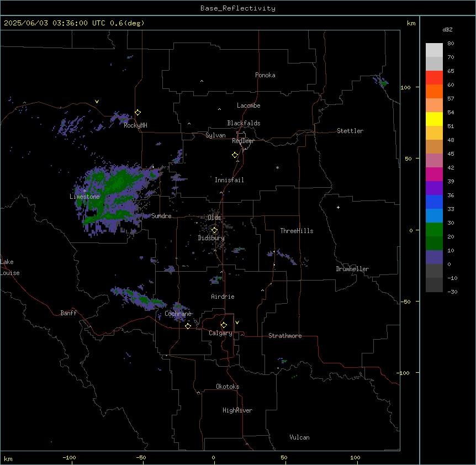Select the Lacombe city label
The width and height of the screenshot is (476, 465).
(248, 105)
